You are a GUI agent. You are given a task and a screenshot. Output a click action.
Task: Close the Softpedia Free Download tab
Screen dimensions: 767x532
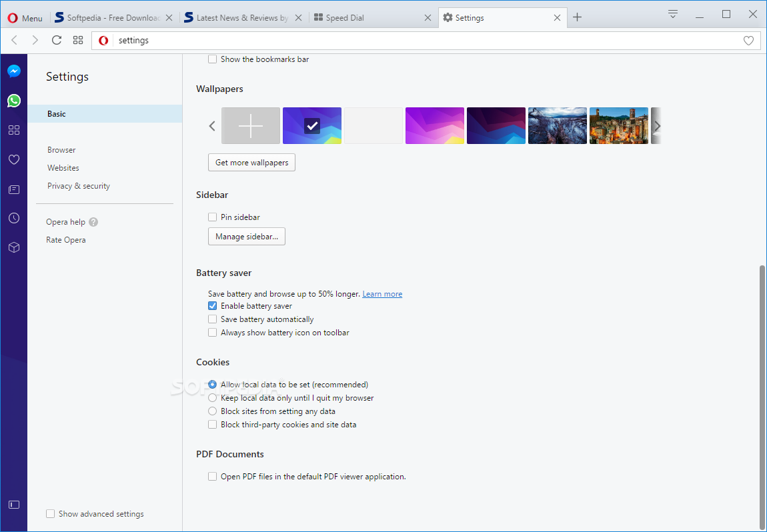169,17
